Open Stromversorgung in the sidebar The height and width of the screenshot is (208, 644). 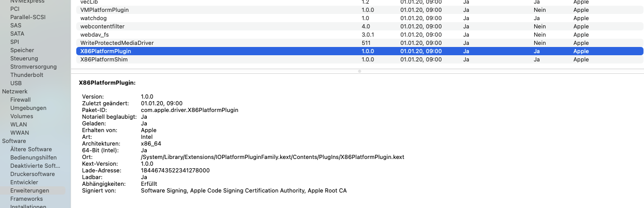[33, 67]
